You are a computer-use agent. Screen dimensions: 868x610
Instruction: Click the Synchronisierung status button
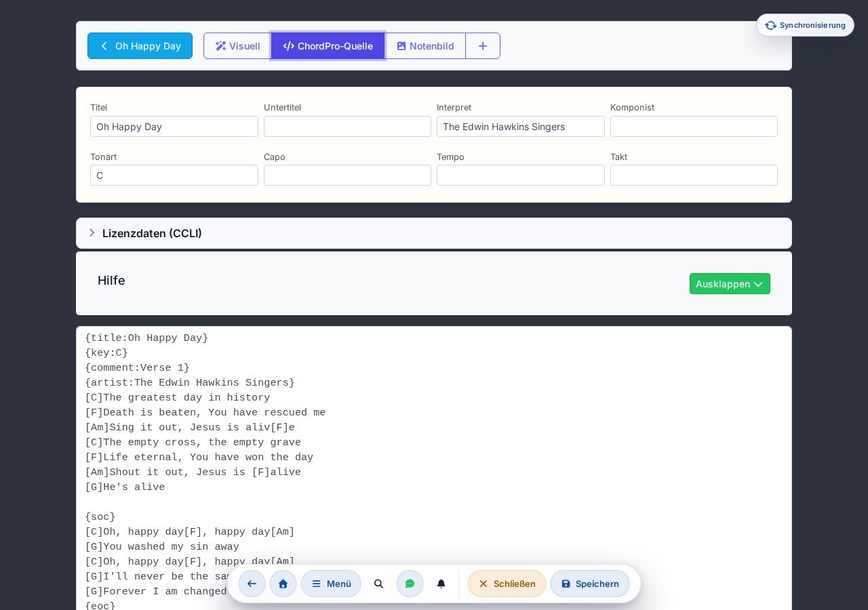pos(805,25)
